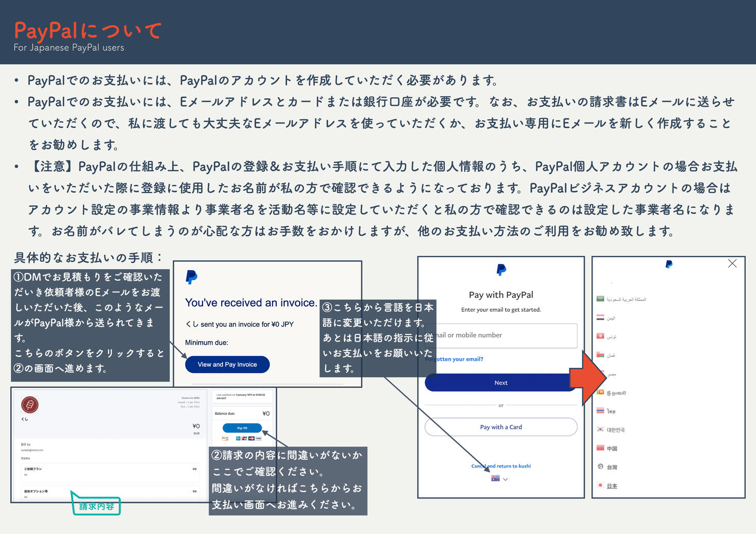Click the PayPal logo in the language panel

click(x=669, y=264)
